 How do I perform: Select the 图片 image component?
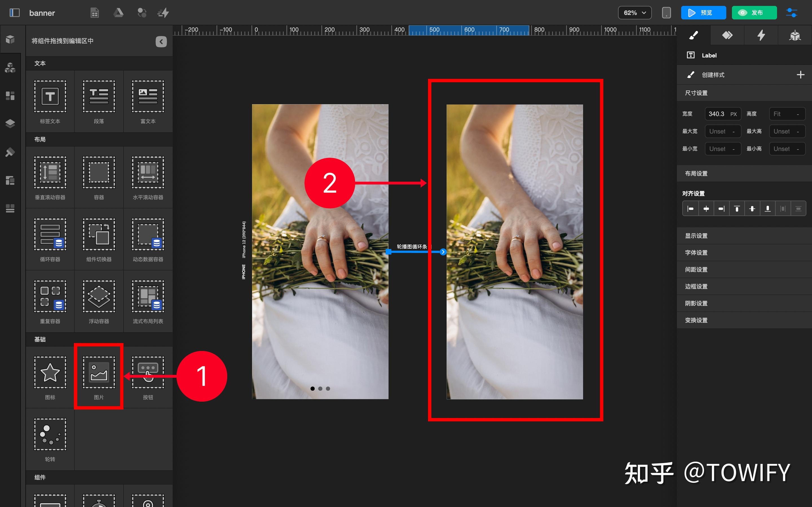click(x=99, y=377)
